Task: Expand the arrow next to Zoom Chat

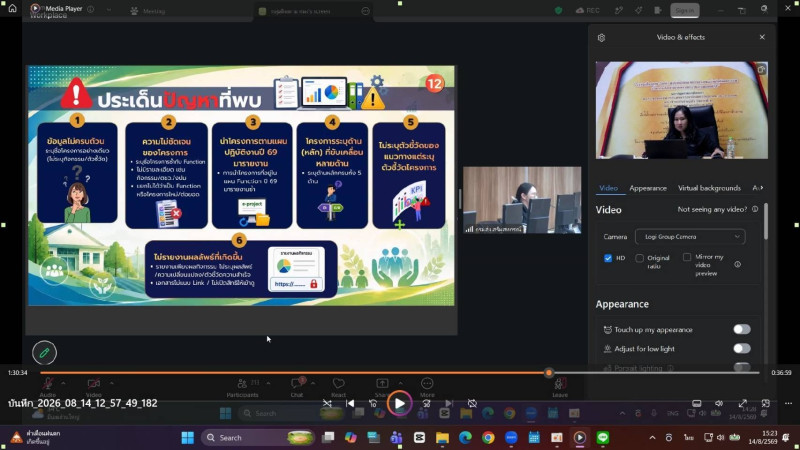Action: (x=313, y=383)
